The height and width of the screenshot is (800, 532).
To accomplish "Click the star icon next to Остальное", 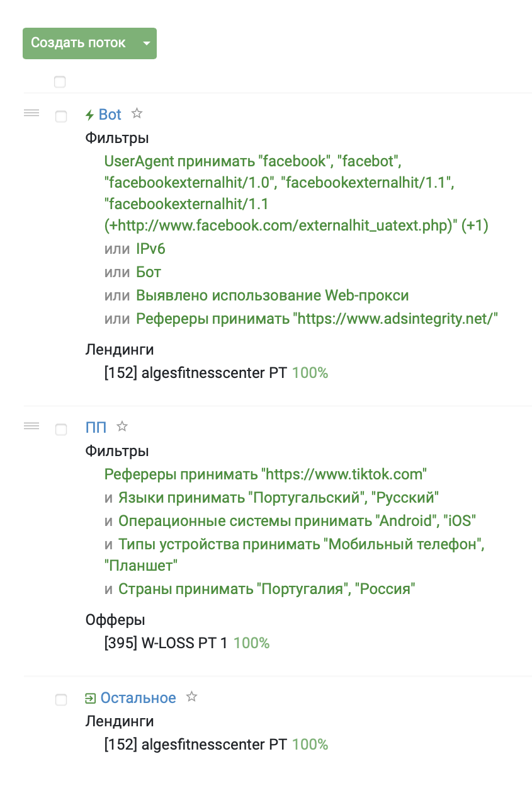I will (192, 697).
